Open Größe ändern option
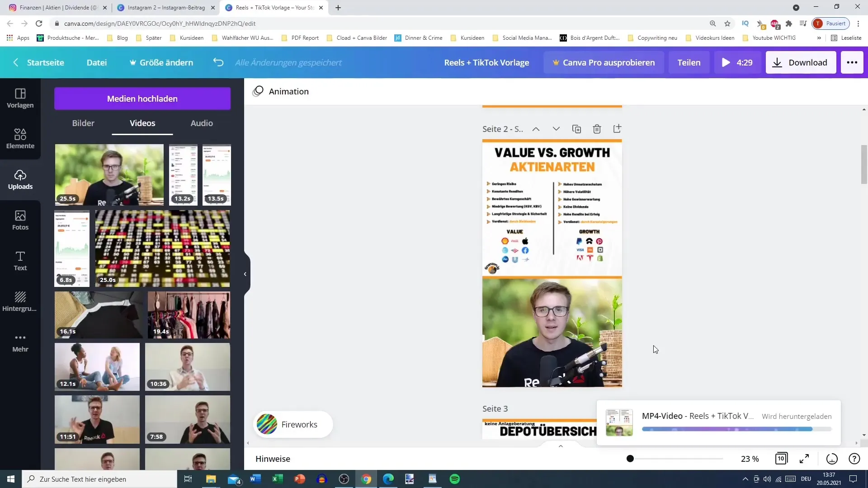The width and height of the screenshot is (868, 488). point(161,62)
